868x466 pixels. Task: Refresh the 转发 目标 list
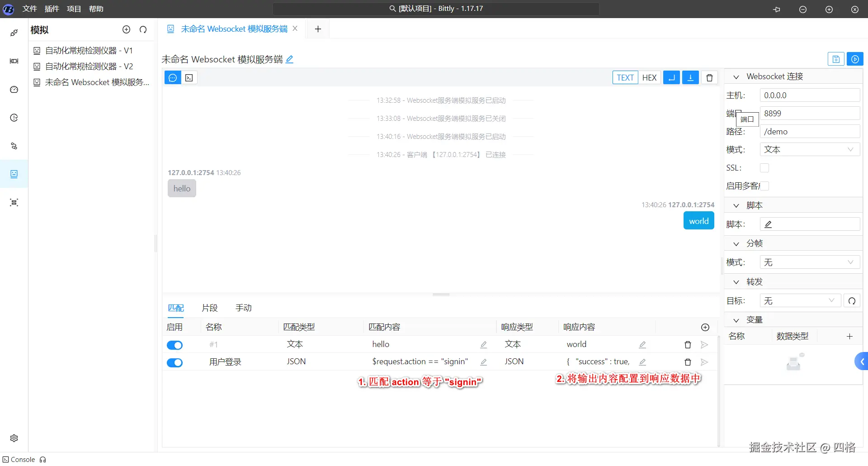pos(852,301)
